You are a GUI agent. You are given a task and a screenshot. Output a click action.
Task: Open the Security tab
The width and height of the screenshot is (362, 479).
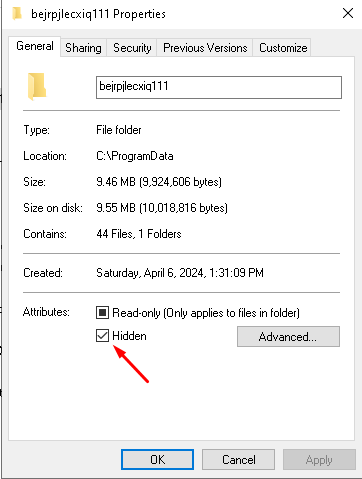coord(132,48)
